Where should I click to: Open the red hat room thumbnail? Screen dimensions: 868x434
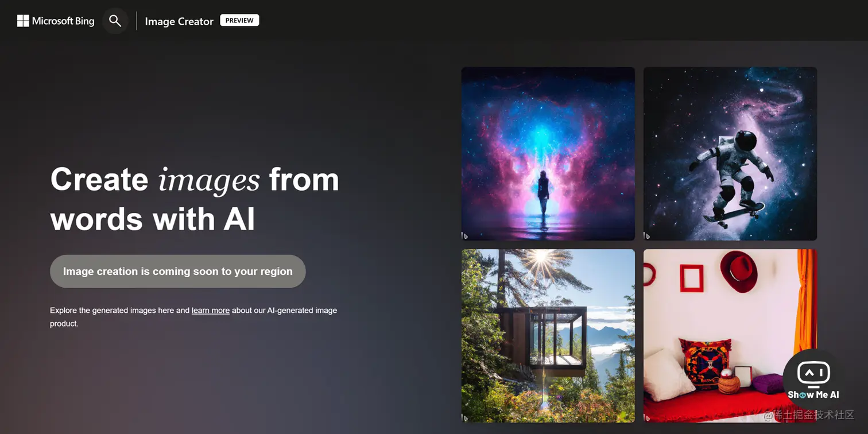(x=730, y=336)
